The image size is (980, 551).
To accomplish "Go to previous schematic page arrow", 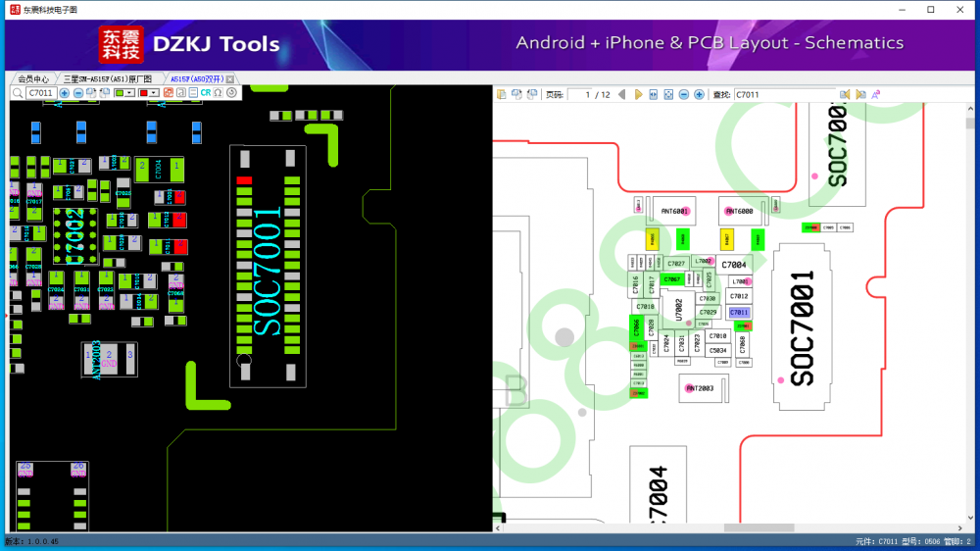I will click(x=622, y=94).
